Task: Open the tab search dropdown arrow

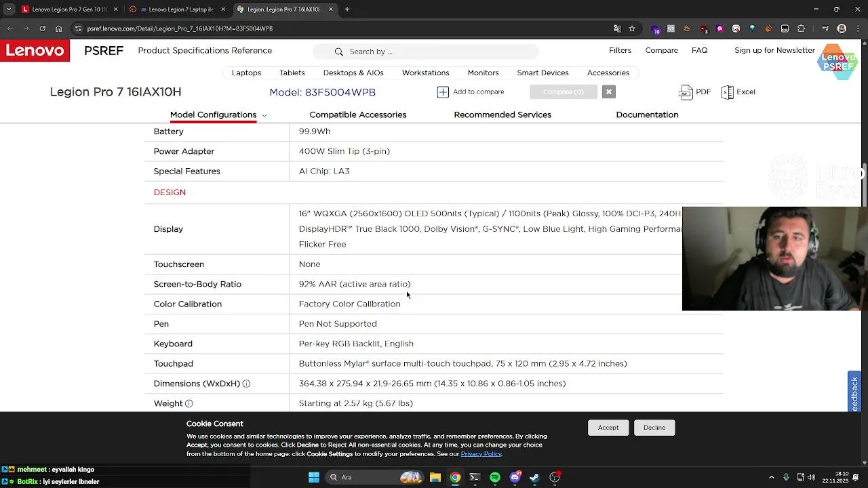Action: click(x=9, y=9)
